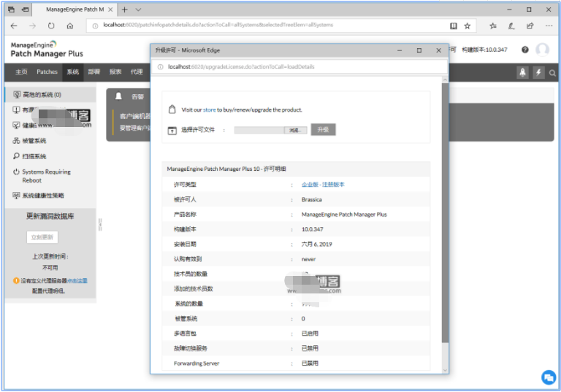Open the 报表 tab
This screenshot has height=392, width=561.
(115, 72)
